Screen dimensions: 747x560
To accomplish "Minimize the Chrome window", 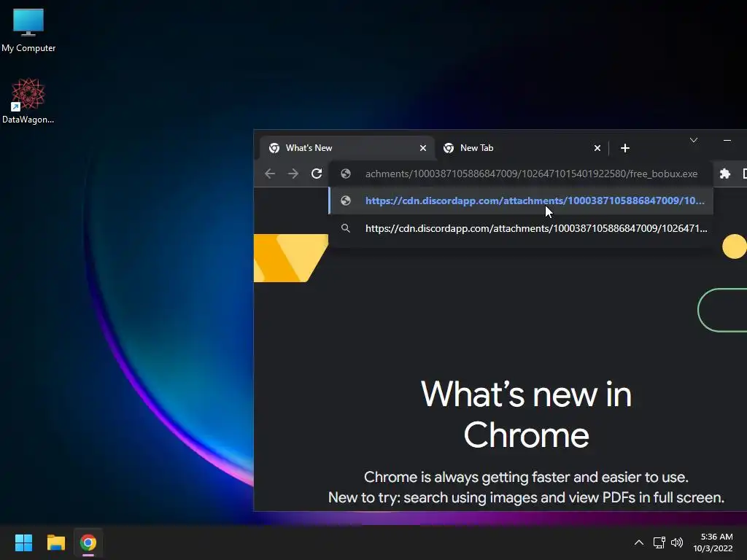I will coord(727,140).
